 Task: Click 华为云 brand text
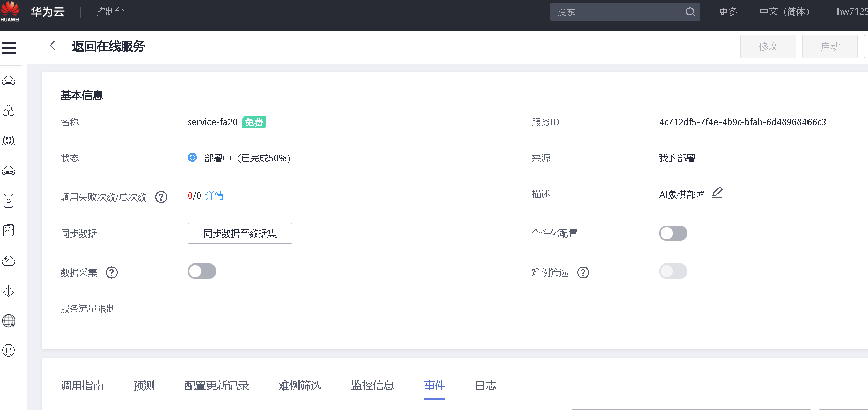pyautogui.click(x=47, y=12)
